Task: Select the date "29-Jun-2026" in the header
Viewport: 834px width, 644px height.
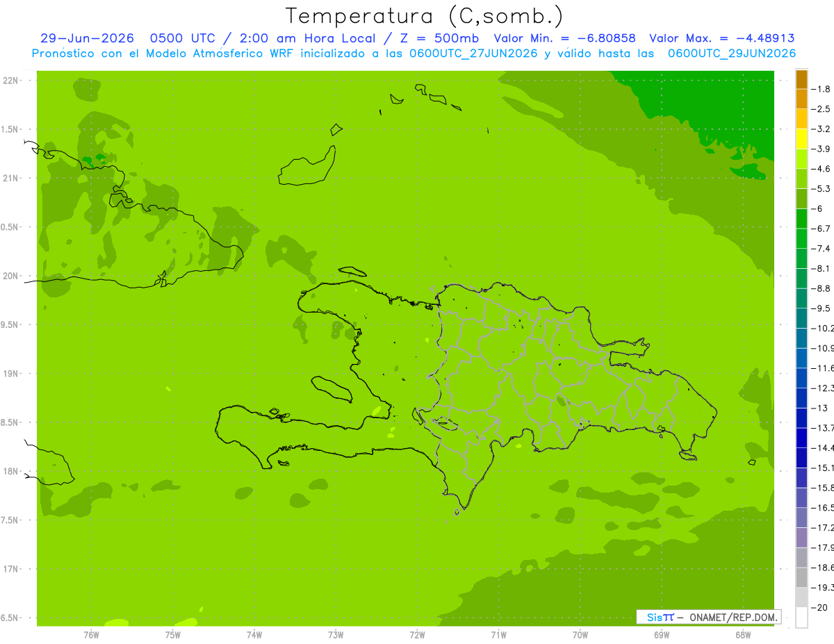Action: tap(87, 38)
